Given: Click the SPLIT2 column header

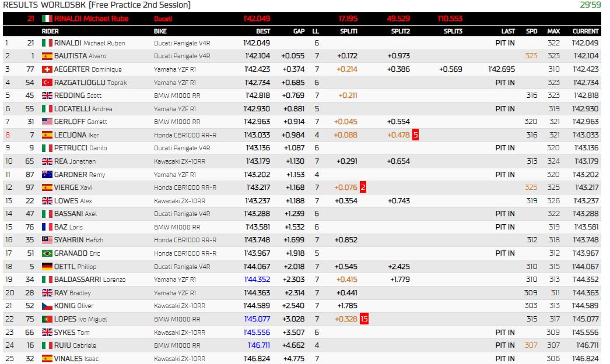Looking at the screenshot, I should (x=400, y=31).
